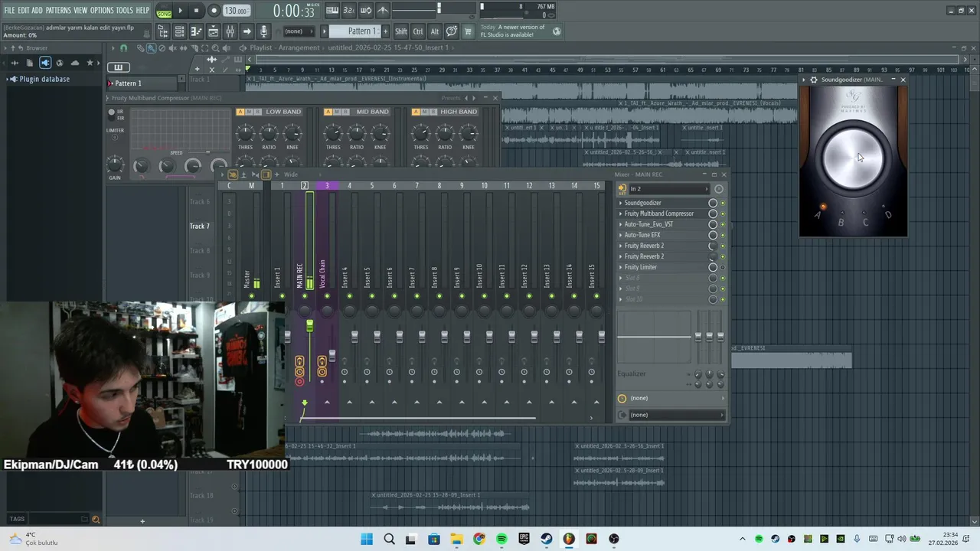The width and height of the screenshot is (980, 551).
Task: Open the globe icon beside update notice
Action: [557, 31]
